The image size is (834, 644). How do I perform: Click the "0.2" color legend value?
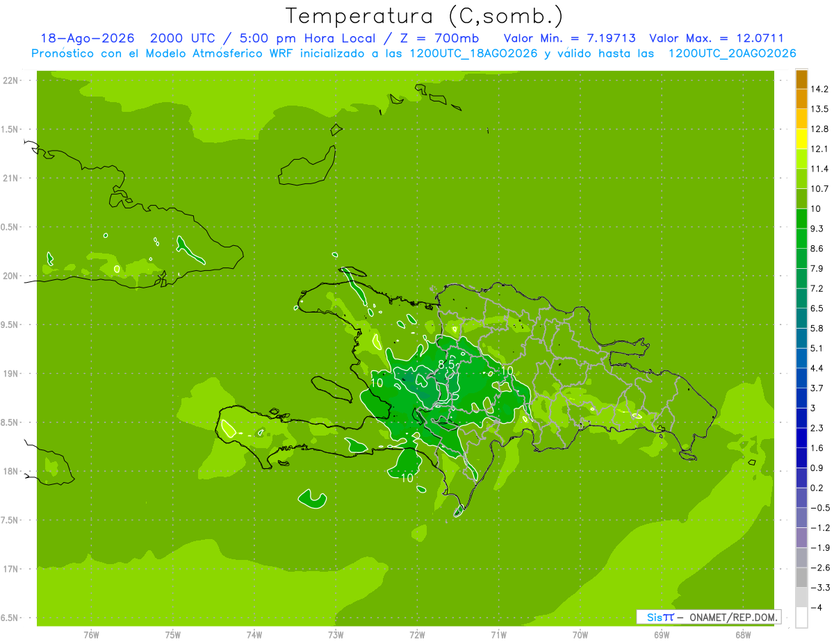817,488
